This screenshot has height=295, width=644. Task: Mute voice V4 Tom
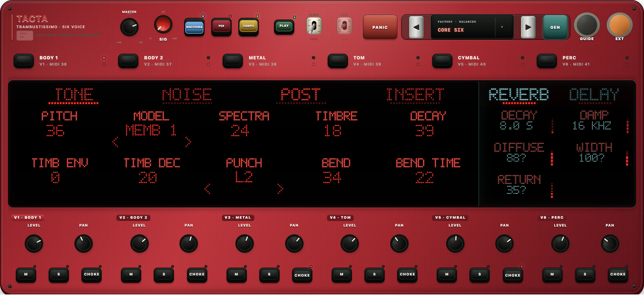341,275
